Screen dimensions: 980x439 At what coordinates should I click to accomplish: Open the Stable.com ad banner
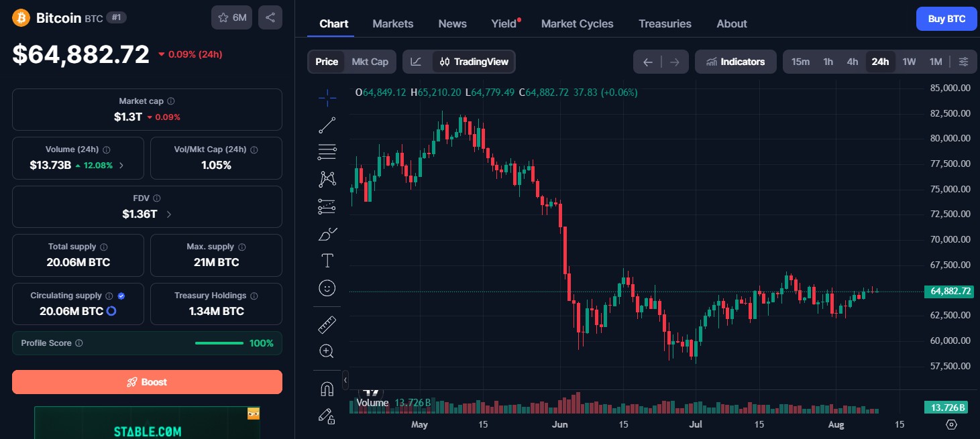pyautogui.click(x=147, y=423)
